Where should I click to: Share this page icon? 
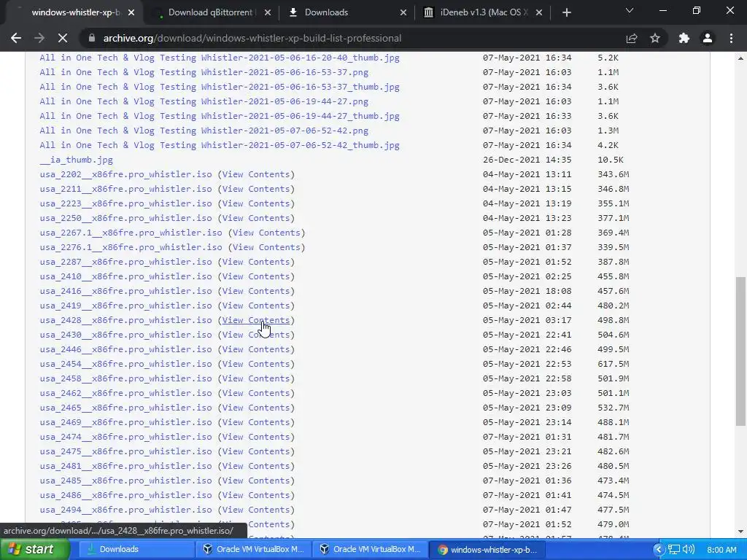[x=632, y=38]
